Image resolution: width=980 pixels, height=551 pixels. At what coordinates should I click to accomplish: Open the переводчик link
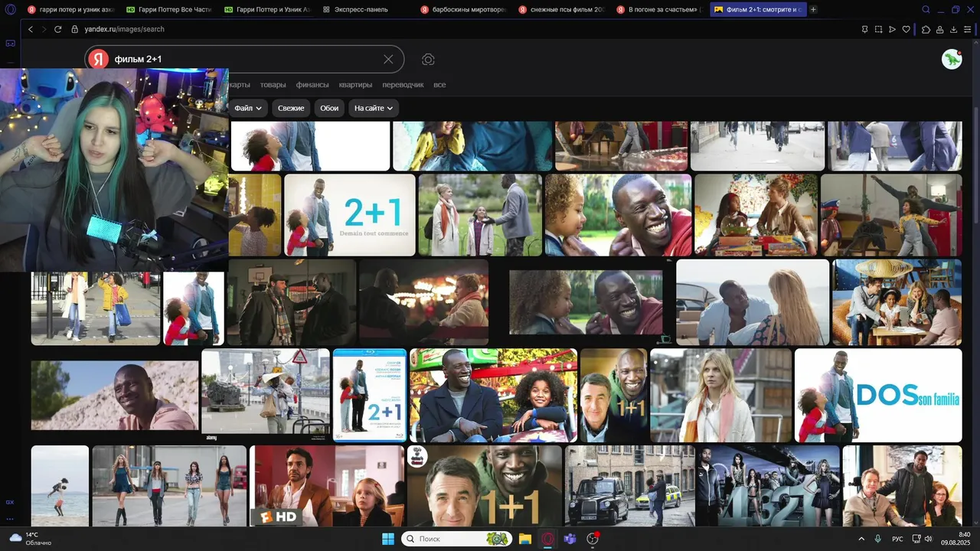[403, 85]
